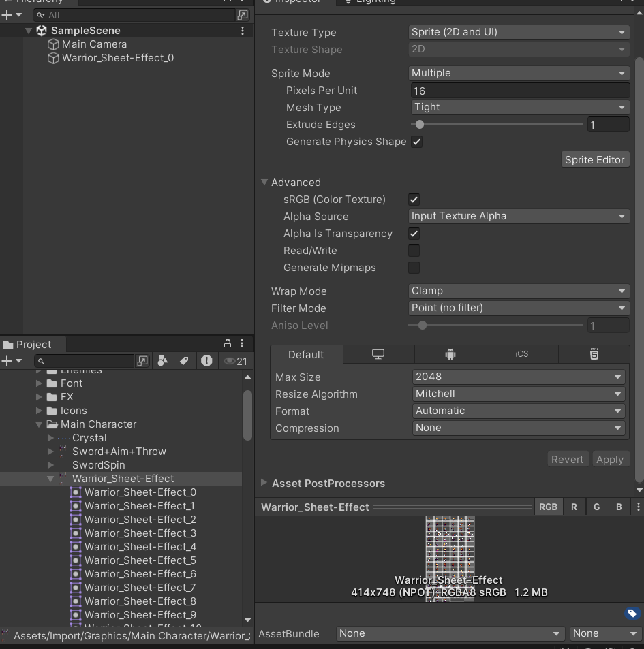The image size is (644, 649).
Task: Open the Sprite Editor
Action: (595, 160)
